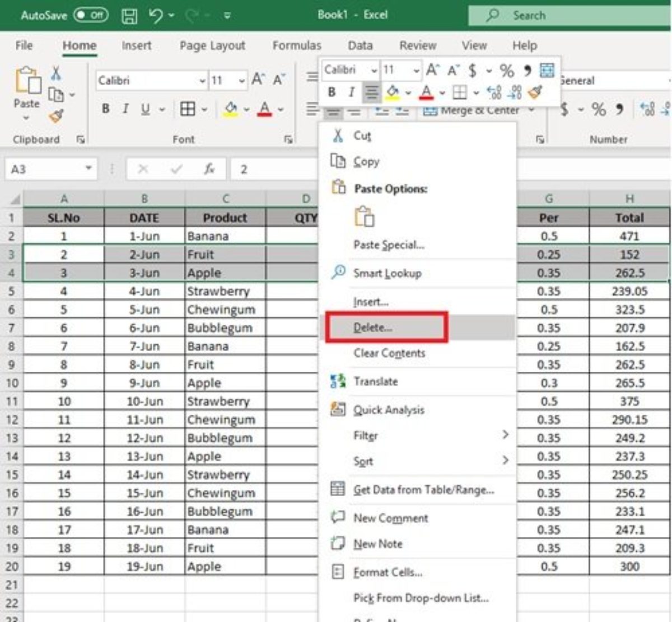Click the ribbon Borders icon
Screen dimensions: 672x622
tap(188, 109)
